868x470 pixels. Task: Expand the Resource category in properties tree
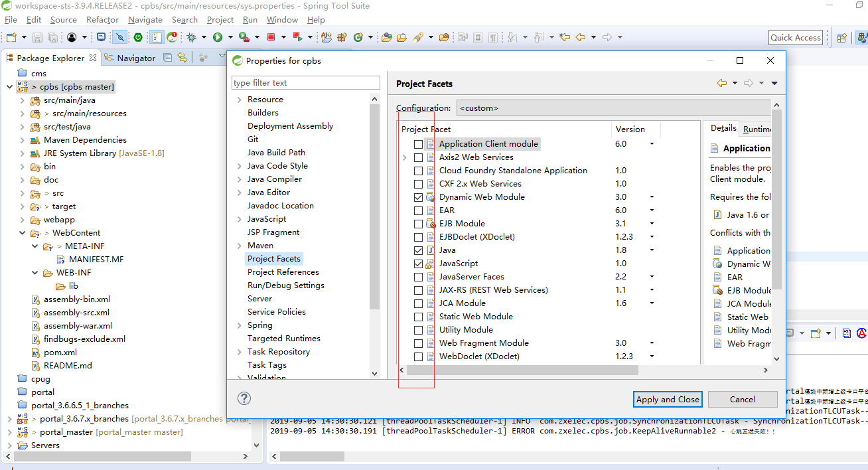(x=240, y=100)
